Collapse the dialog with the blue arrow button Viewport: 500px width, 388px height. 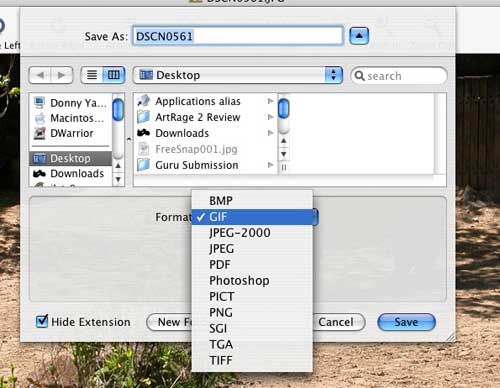(x=359, y=36)
